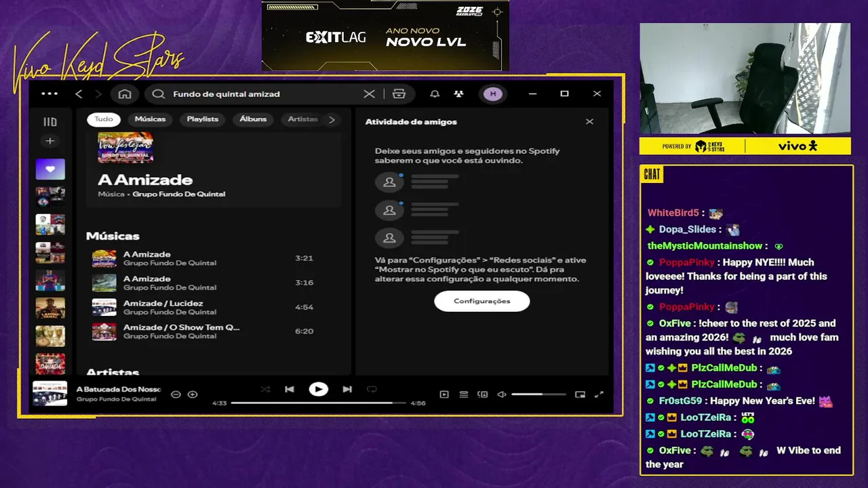Click the search magnifier icon
The image size is (868, 488).
coord(159,94)
